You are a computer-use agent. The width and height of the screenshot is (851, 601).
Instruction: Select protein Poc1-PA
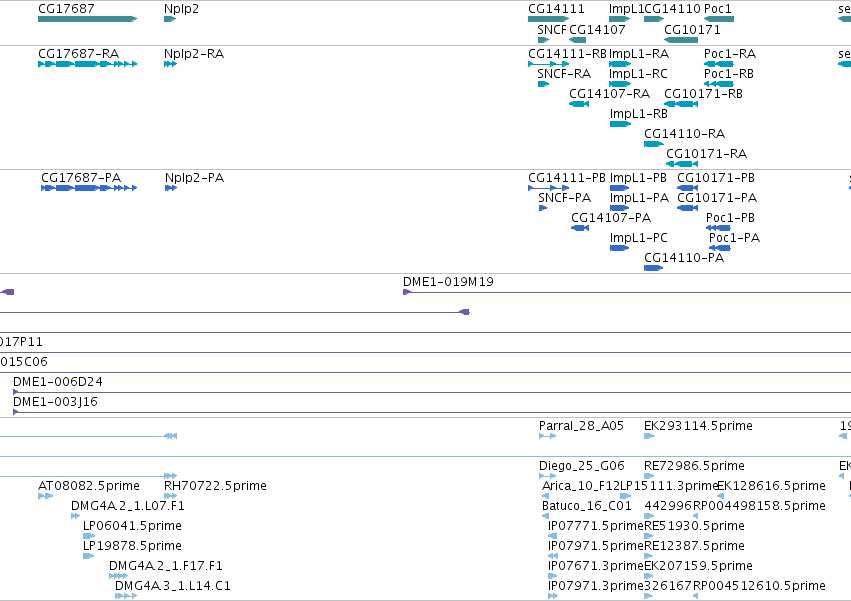pos(720,249)
